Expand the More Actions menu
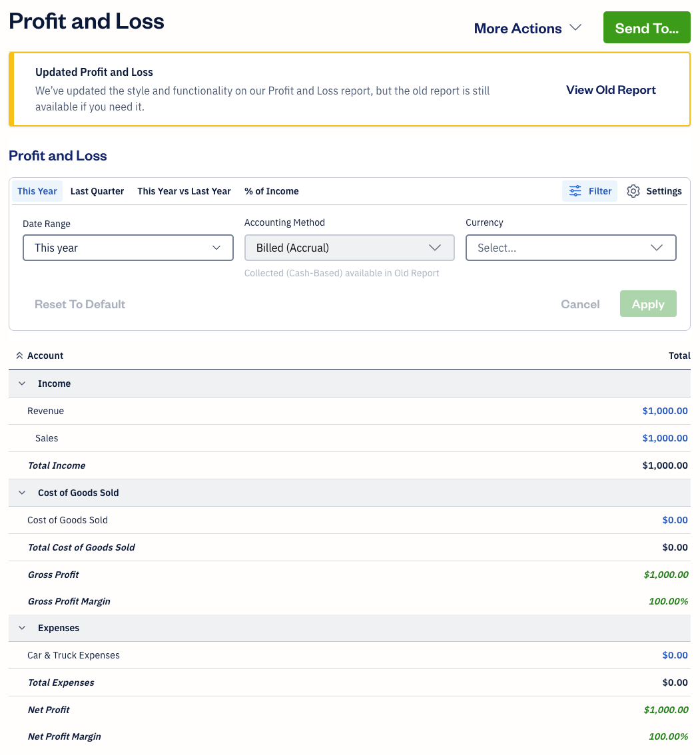This screenshot has width=700, height=755. [527, 29]
